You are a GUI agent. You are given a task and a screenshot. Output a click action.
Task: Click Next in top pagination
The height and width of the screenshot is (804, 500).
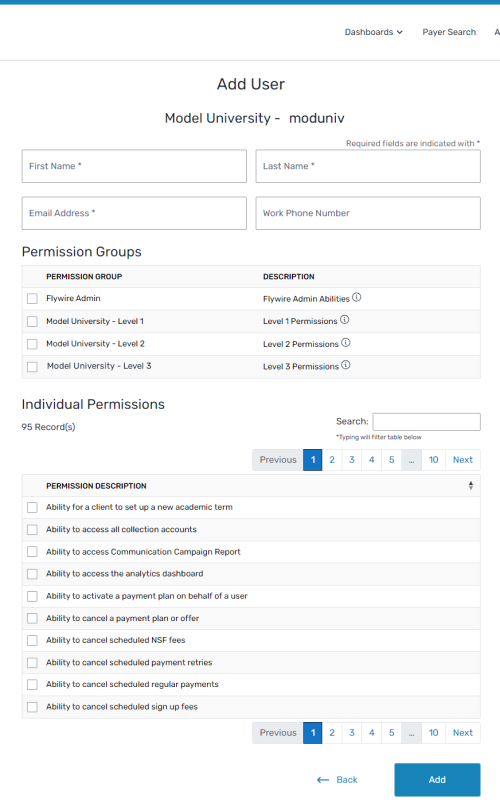[x=463, y=460]
